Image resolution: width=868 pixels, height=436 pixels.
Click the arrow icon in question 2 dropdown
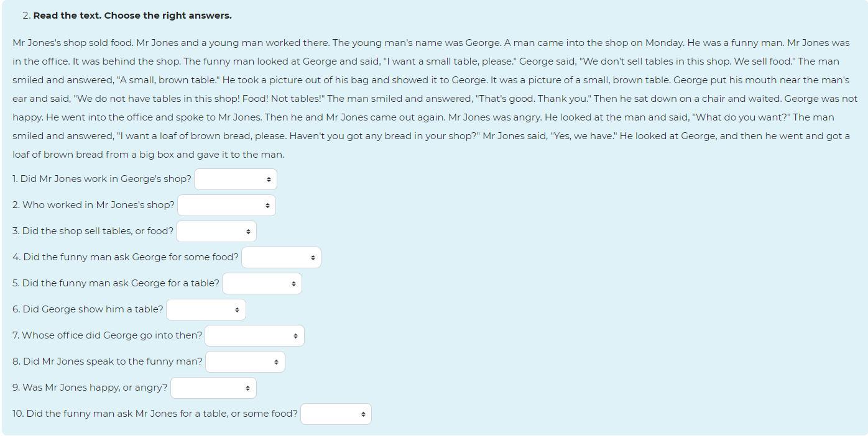click(x=267, y=205)
